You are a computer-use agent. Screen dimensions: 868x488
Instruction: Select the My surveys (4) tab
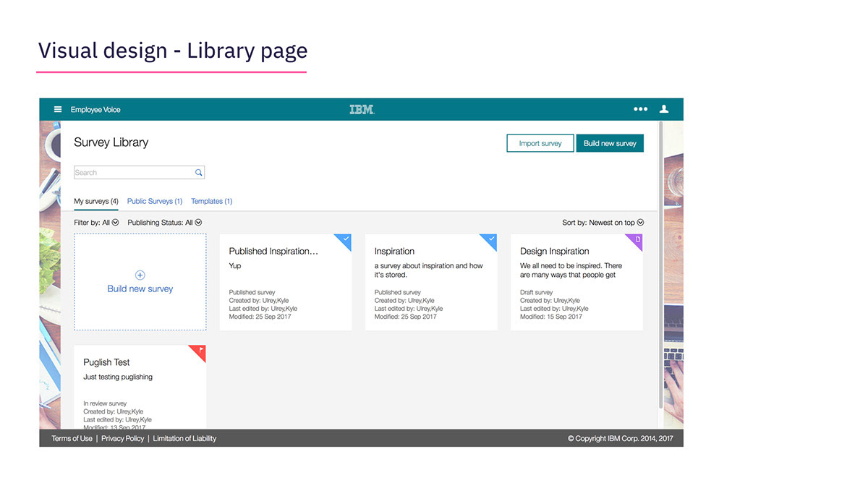pyautogui.click(x=96, y=201)
